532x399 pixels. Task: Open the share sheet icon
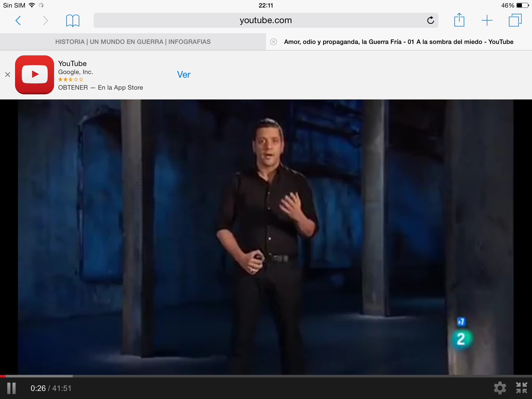coord(459,20)
